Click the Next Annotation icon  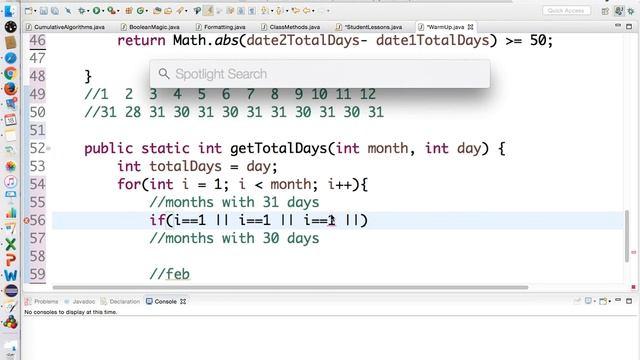pos(265,11)
